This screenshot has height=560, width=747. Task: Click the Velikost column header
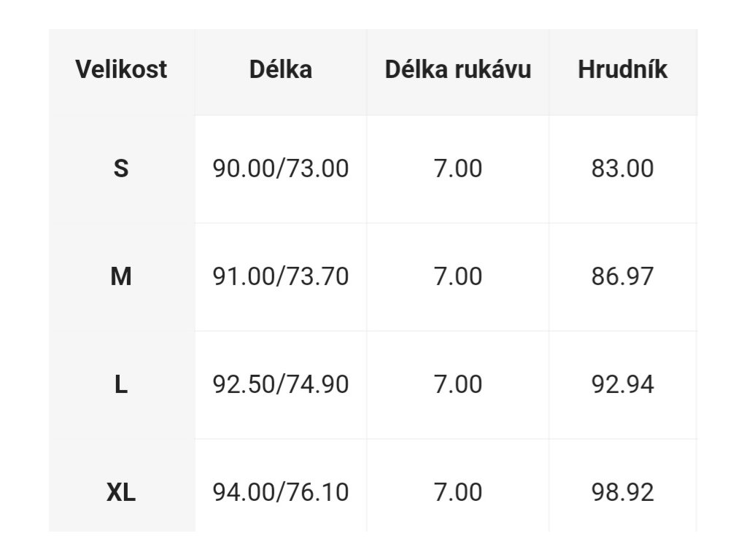(121, 69)
